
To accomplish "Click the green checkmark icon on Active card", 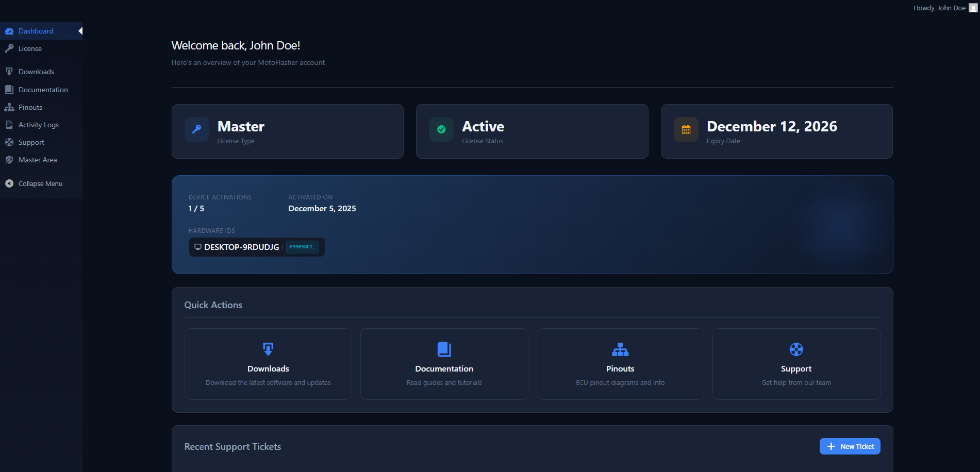I will click(441, 129).
